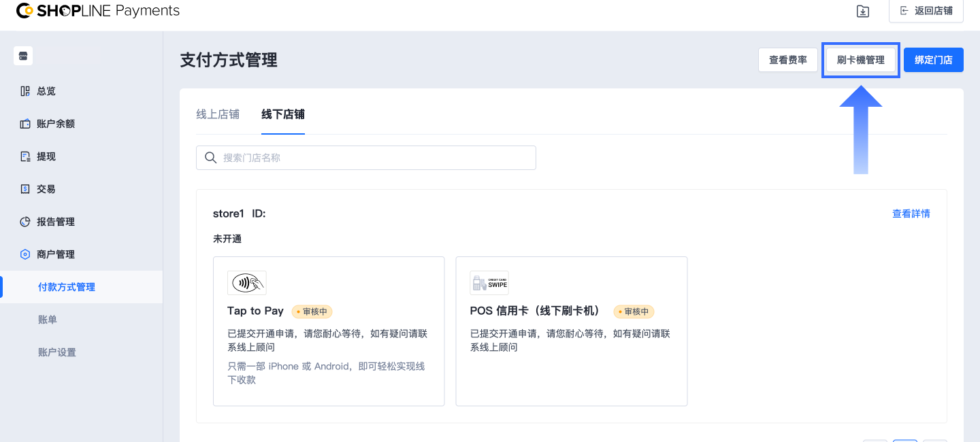The image size is (980, 442).
Task: Click the blue 绑定门店 button
Action: (934, 60)
